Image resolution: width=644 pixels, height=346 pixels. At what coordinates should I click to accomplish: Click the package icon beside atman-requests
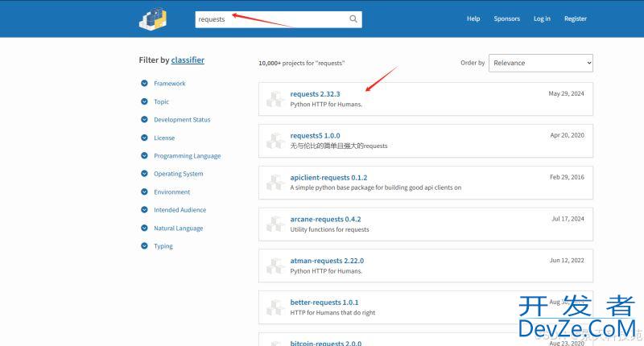(275, 266)
